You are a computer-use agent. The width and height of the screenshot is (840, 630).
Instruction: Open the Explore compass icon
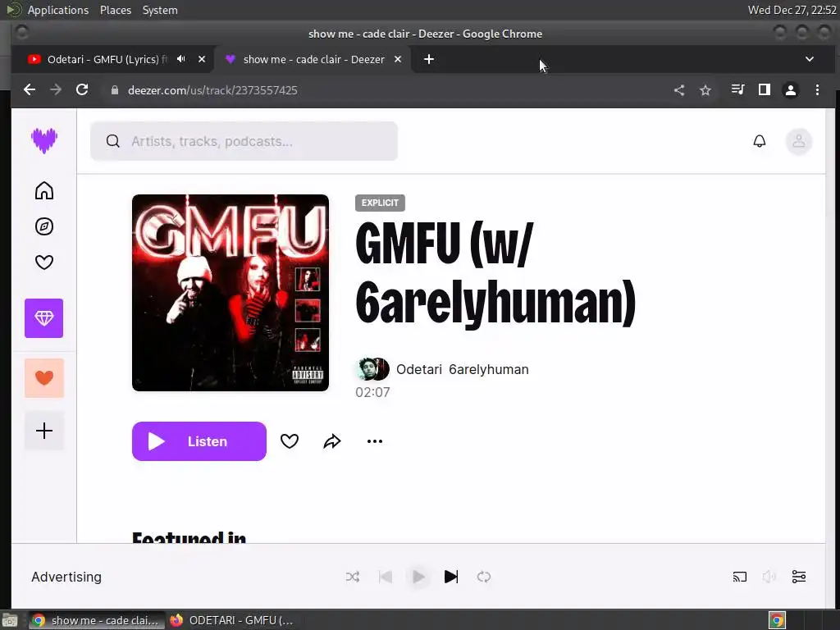click(x=44, y=226)
